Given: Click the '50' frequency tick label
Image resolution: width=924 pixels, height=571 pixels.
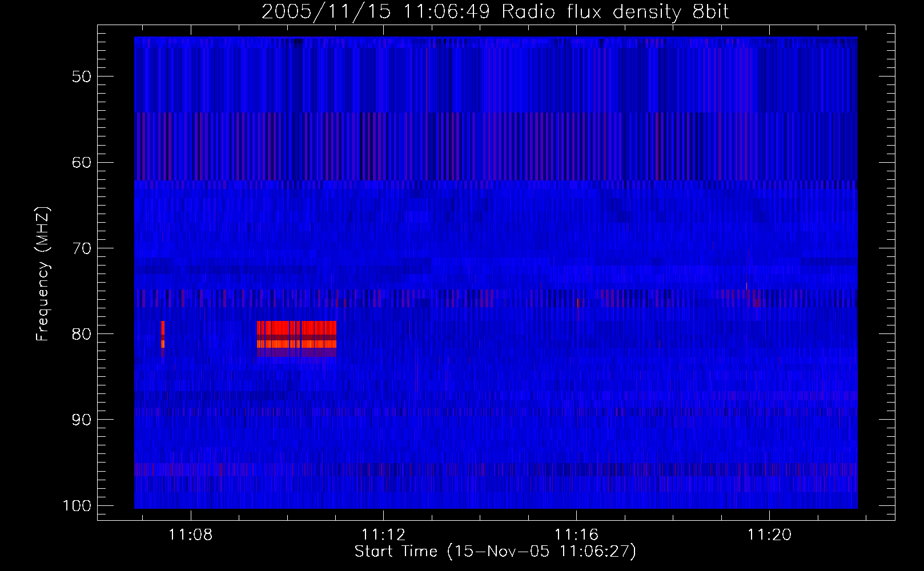Looking at the screenshot, I should [82, 77].
